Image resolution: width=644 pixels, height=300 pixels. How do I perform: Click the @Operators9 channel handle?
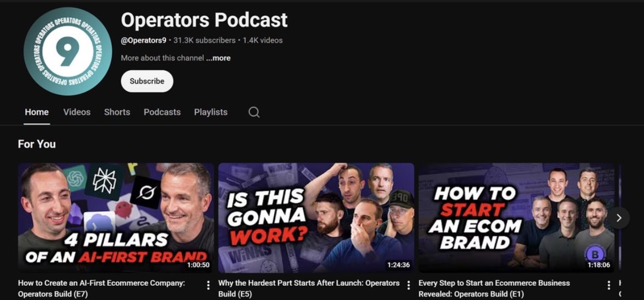point(144,40)
